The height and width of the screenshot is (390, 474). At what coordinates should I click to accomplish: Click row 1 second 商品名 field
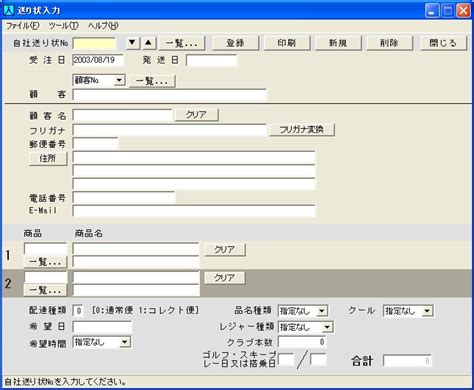[136, 262]
